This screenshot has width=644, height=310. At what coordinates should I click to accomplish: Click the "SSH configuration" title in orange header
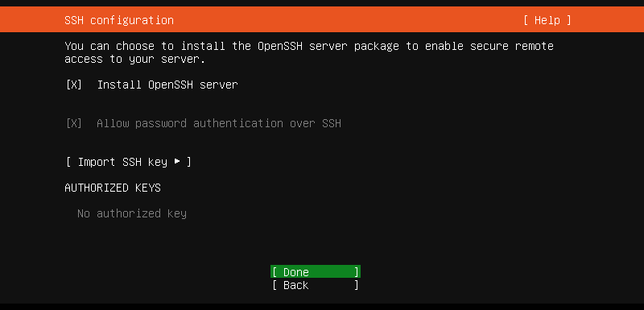click(x=119, y=20)
